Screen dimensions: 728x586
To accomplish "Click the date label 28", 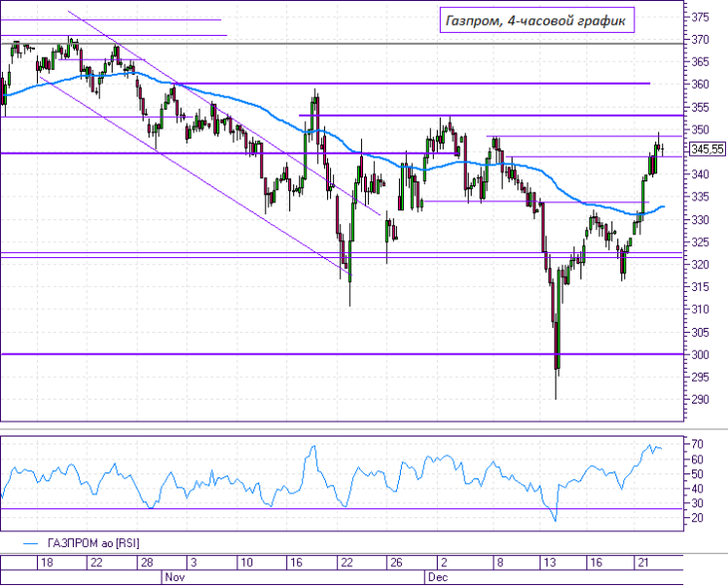I will (x=147, y=563).
